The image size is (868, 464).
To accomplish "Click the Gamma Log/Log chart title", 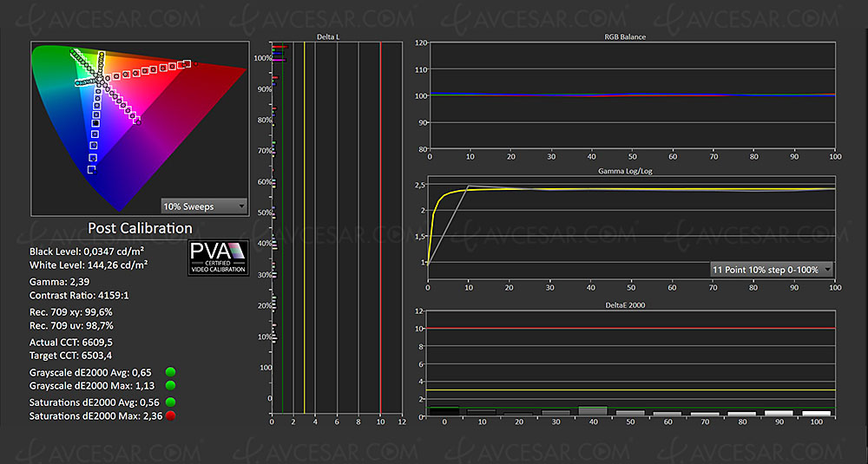I will pos(630,174).
